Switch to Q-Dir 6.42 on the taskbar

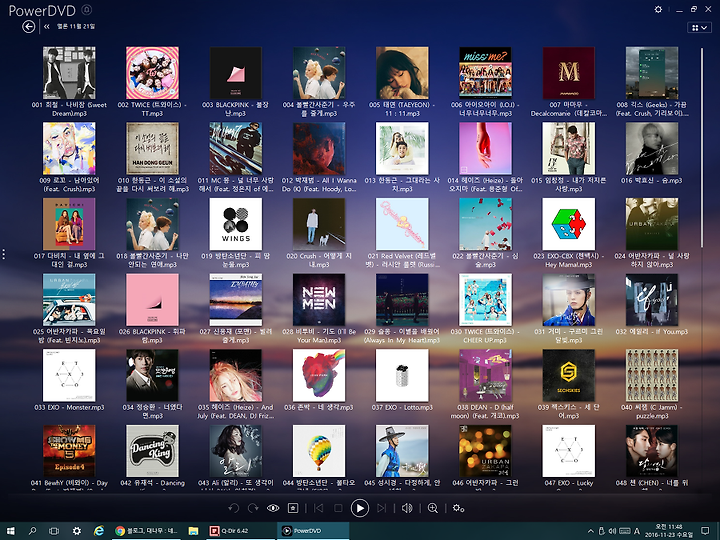[240, 531]
